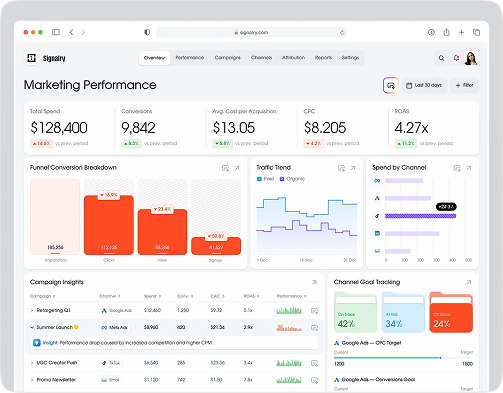Sort by ROAS column header
Viewport: 503px width, 393px height.
(251, 296)
